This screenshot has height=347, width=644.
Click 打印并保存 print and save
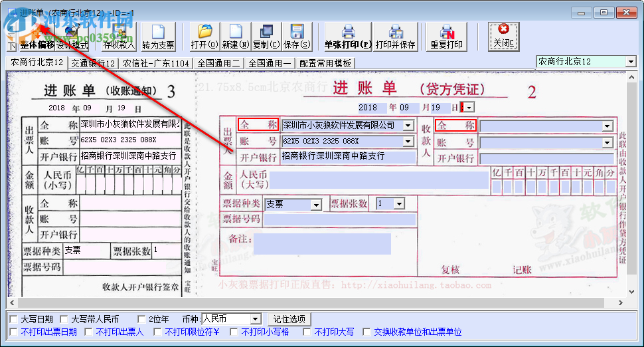click(395, 37)
